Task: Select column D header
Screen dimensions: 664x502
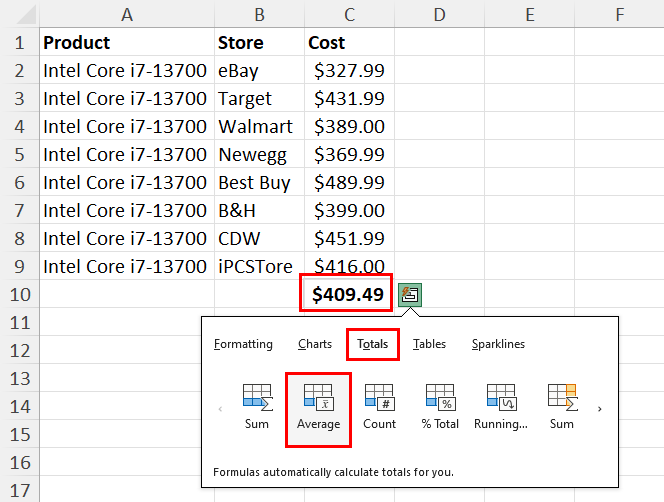Action: (x=440, y=14)
